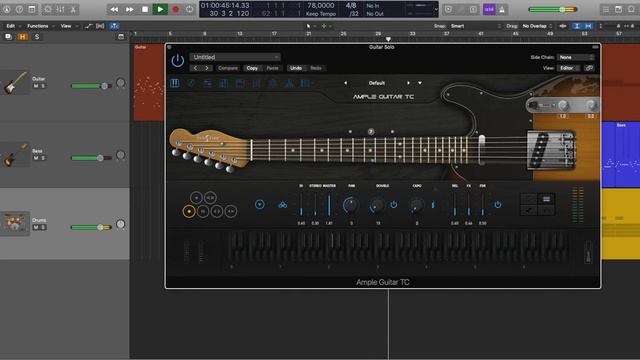Image resolution: width=640 pixels, height=360 pixels.
Task: Toggle the purple count-in button
Action: (489, 9)
